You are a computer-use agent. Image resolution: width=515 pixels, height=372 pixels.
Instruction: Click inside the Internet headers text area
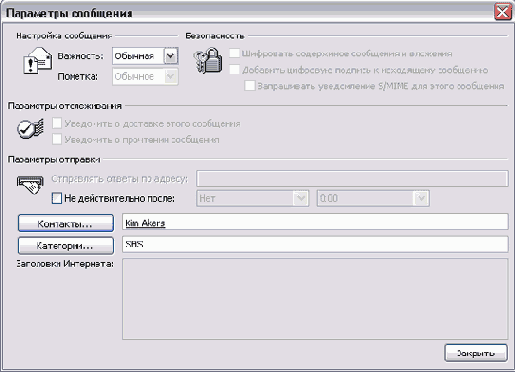(315, 299)
